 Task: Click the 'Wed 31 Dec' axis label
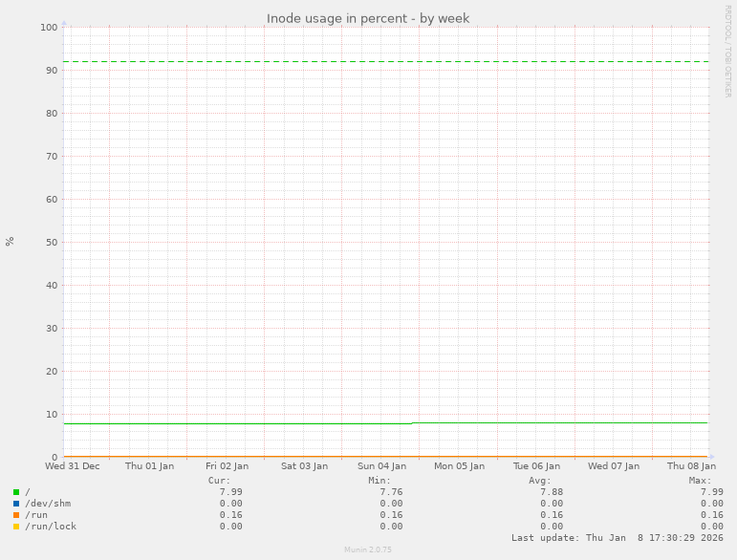pos(73,466)
